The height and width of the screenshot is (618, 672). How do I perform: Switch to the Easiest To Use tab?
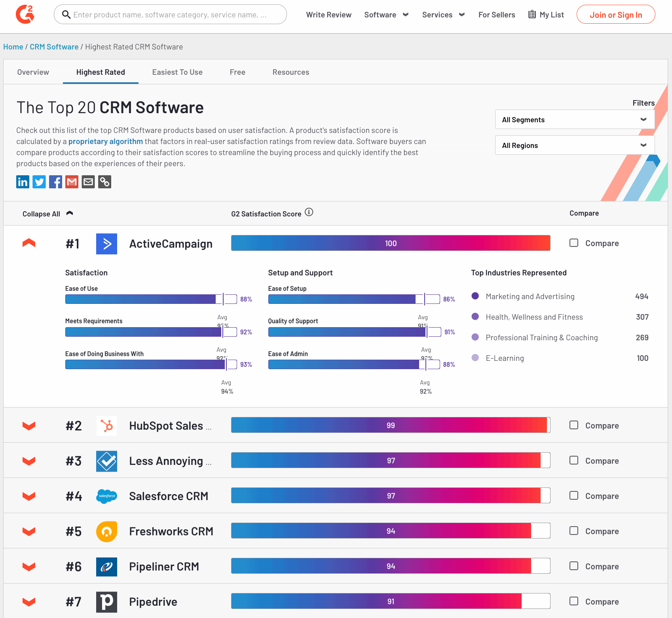[177, 72]
